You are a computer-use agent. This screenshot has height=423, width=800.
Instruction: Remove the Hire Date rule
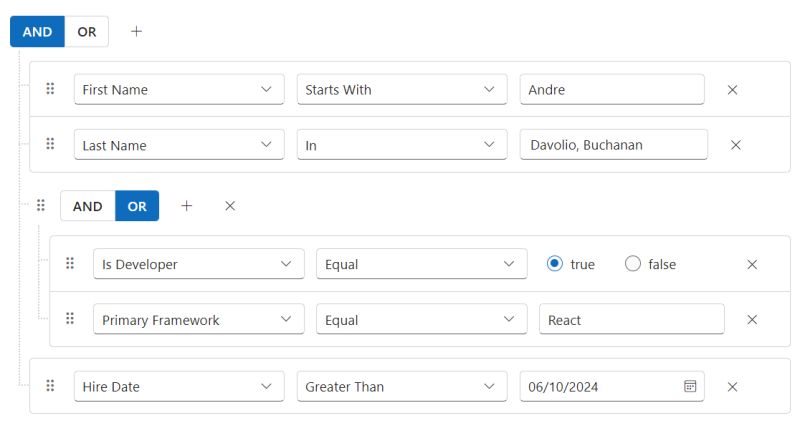732,387
